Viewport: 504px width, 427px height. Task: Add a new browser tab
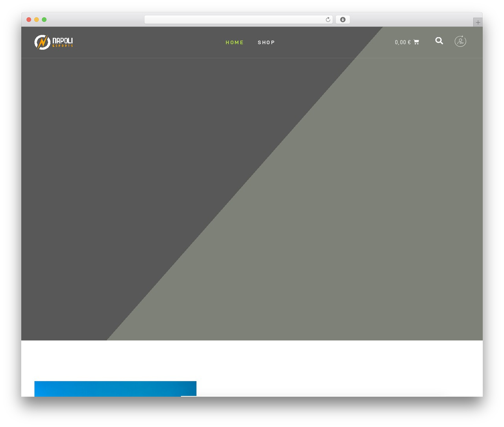pyautogui.click(x=478, y=22)
